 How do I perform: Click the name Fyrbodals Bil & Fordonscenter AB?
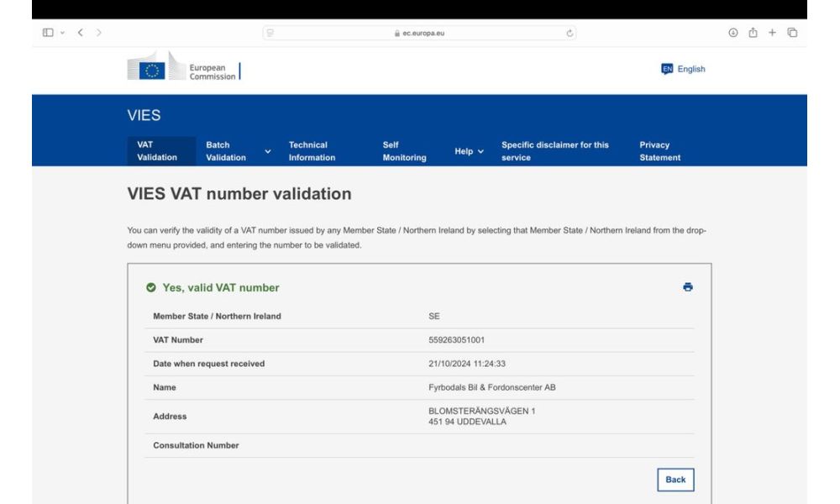491,387
